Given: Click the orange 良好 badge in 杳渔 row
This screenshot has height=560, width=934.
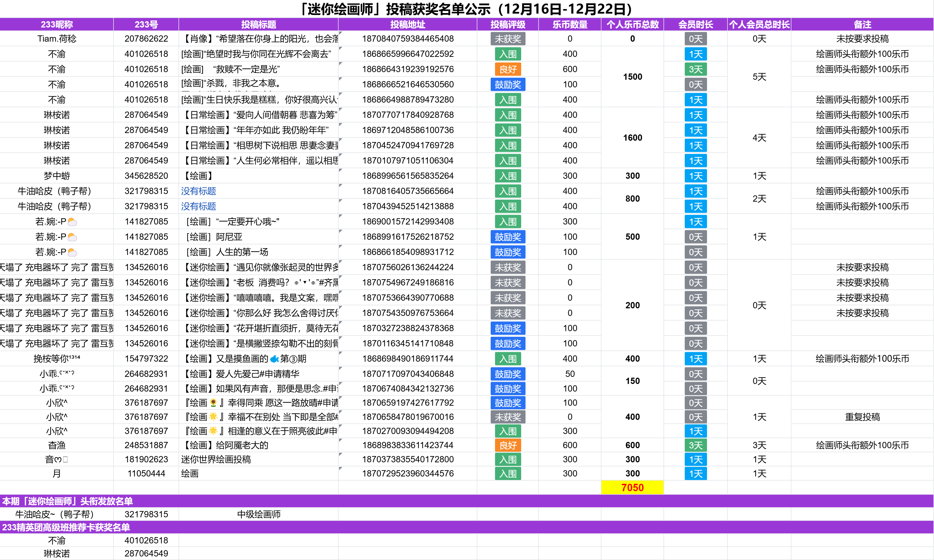Looking at the screenshot, I should click(508, 445).
